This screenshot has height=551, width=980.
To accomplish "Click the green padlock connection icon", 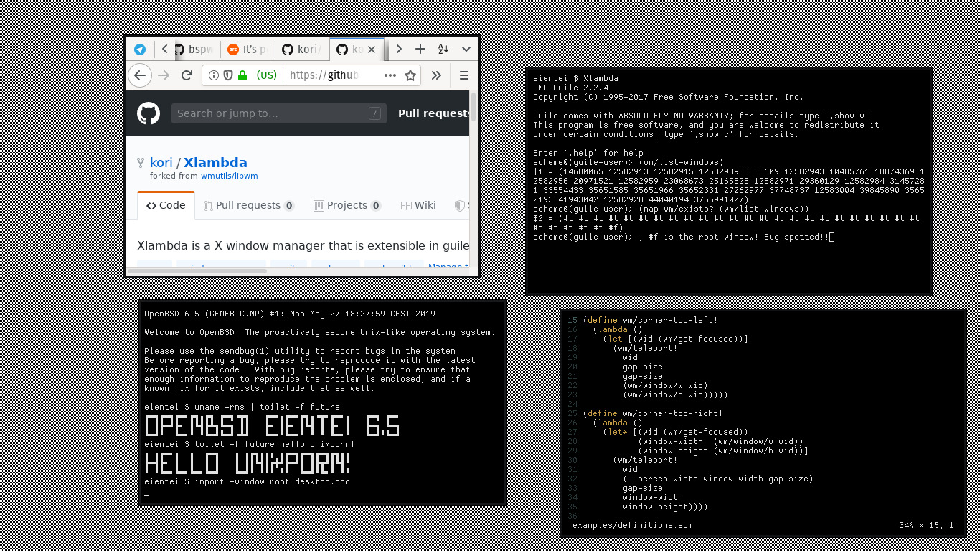I will point(242,75).
